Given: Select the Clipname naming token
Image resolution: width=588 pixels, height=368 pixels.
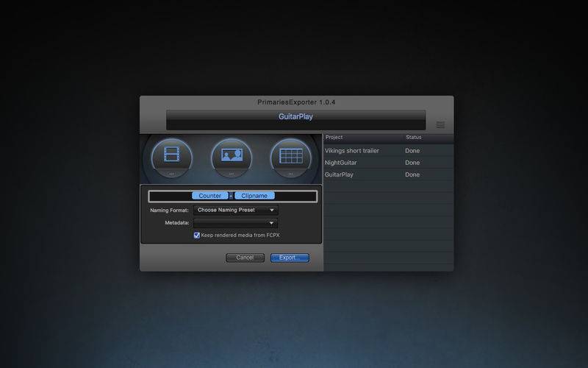Looking at the screenshot, I should pyautogui.click(x=254, y=196).
